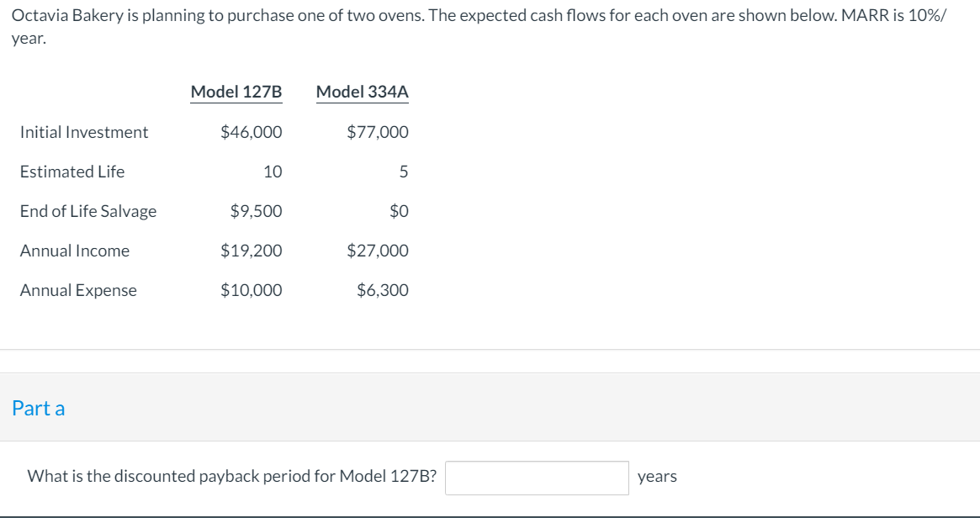Click the End of Life Salvage label
This screenshot has height=518, width=980.
[88, 211]
